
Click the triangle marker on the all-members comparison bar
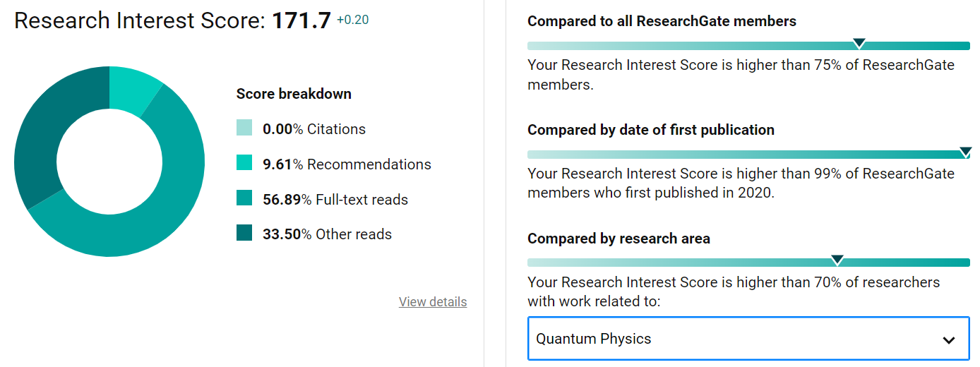859,44
